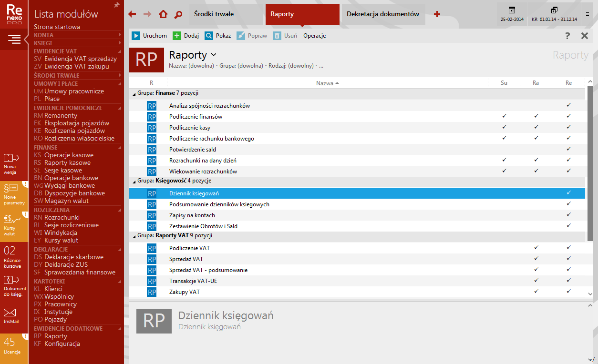598x364 pixels.
Task: Toggle Ra checkmark for Sprzedaż VAT
Action: pos(536,259)
